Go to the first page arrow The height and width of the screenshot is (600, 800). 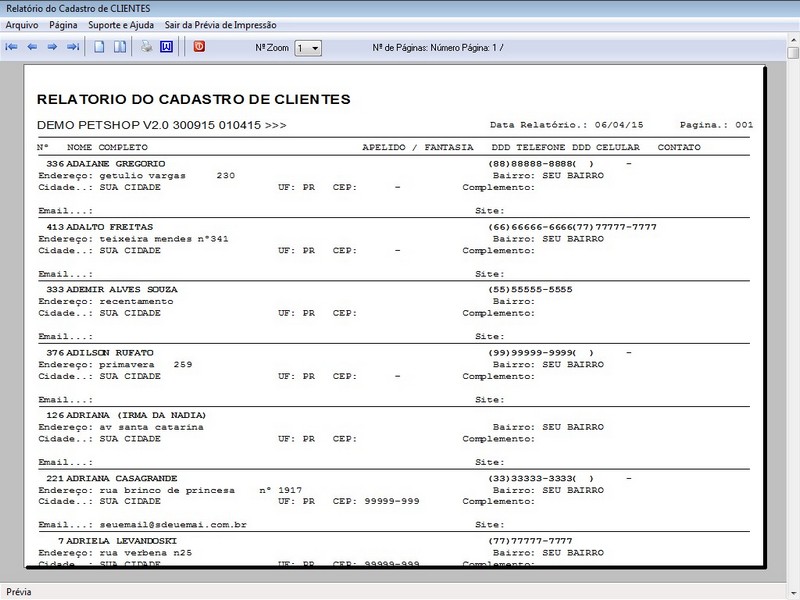tap(11, 47)
